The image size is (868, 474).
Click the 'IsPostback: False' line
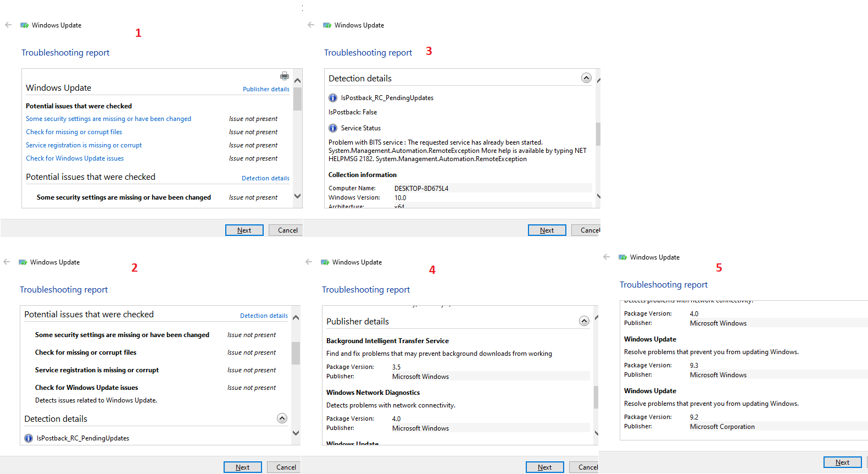click(x=353, y=112)
